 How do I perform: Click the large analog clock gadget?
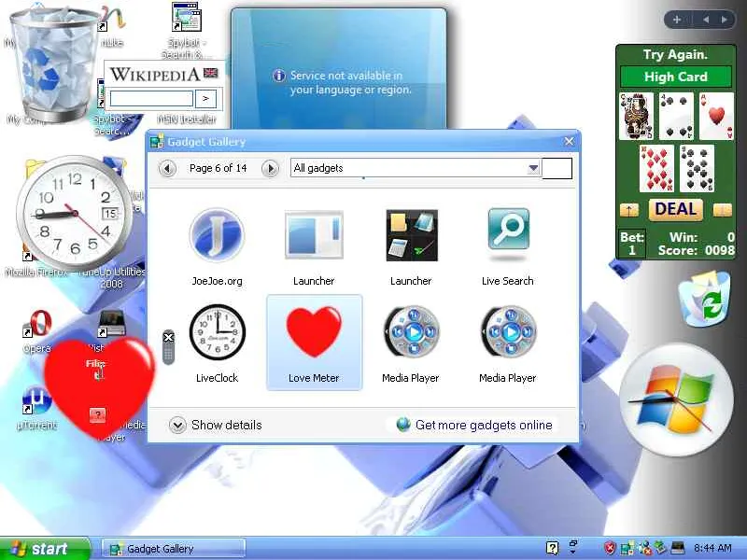pyautogui.click(x=75, y=213)
